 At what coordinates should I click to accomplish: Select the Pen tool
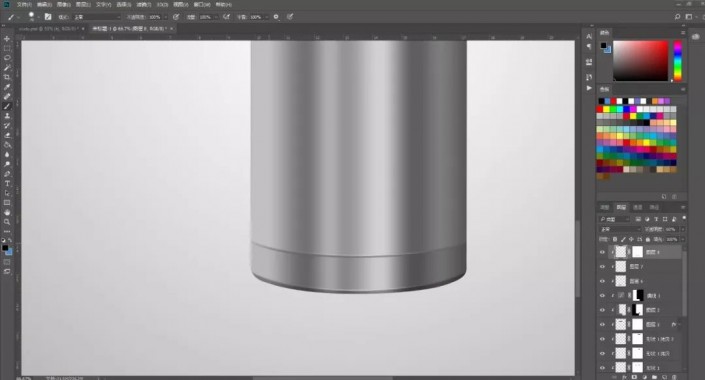pos(7,174)
